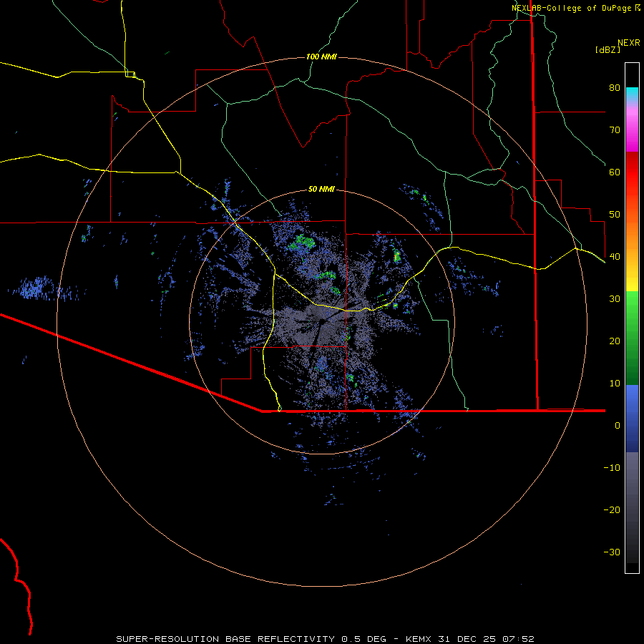Click the "100 NMI" range ring label
The height and width of the screenshot is (644, 644).
point(321,57)
